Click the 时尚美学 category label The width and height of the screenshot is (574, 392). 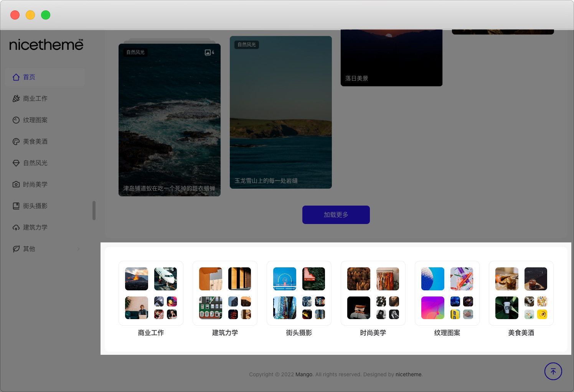point(373,333)
